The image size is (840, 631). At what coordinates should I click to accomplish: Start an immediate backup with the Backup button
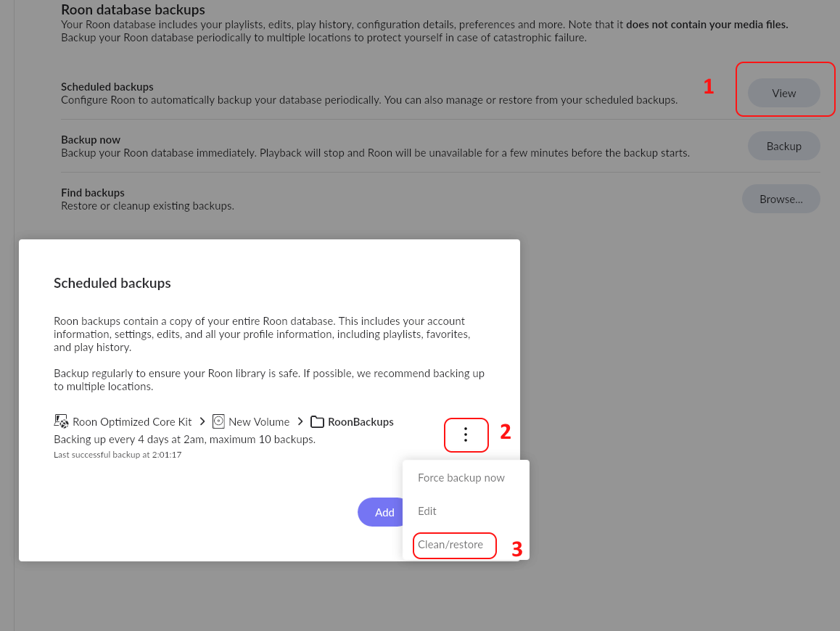tap(783, 147)
